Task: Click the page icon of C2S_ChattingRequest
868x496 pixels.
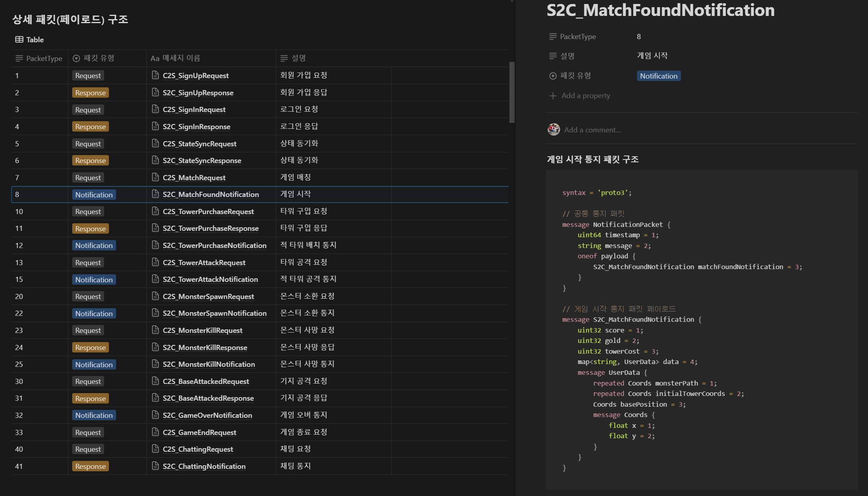Action: point(156,449)
